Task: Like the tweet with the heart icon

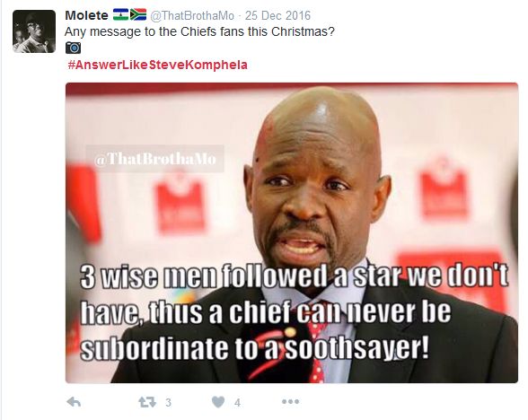Action: pyautogui.click(x=218, y=401)
